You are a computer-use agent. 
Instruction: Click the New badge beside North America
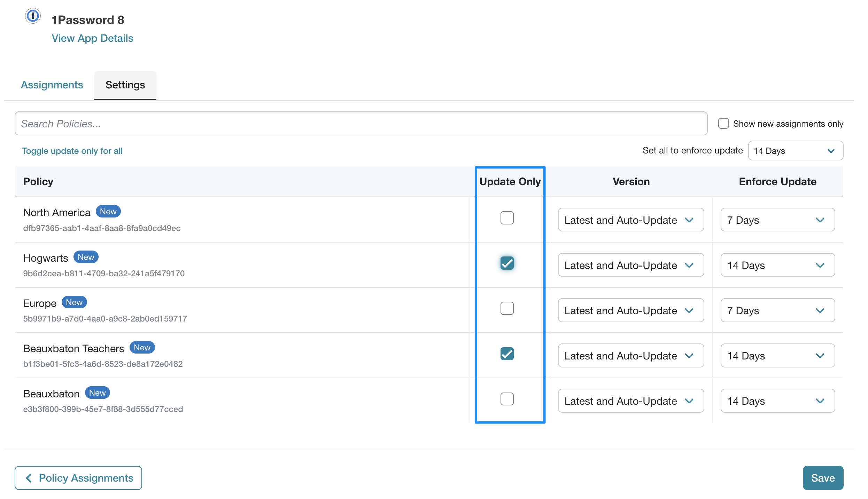[108, 212]
